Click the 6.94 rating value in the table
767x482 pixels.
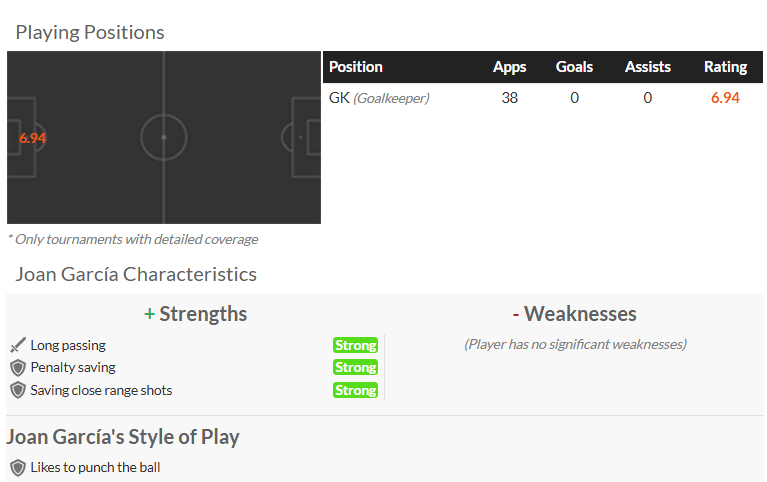click(x=725, y=98)
